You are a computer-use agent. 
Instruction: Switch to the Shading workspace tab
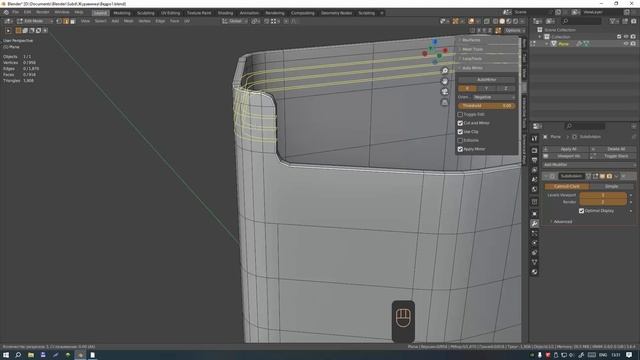tap(225, 13)
